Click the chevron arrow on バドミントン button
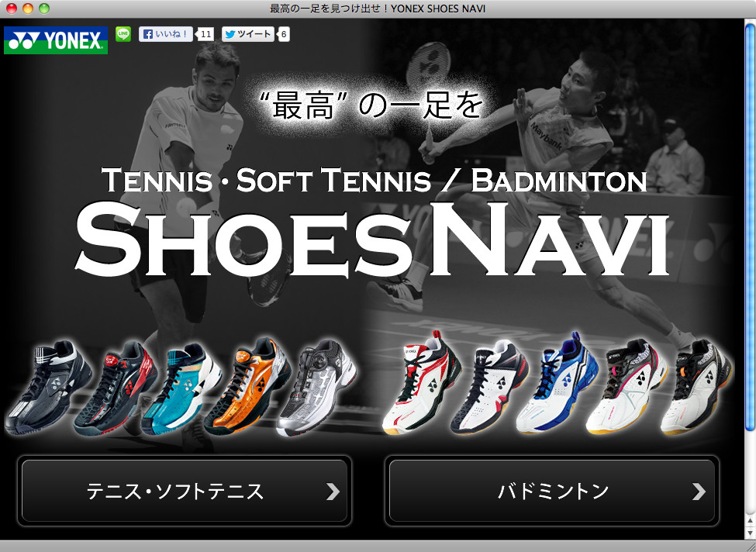Image resolution: width=756 pixels, height=552 pixels. (x=699, y=492)
